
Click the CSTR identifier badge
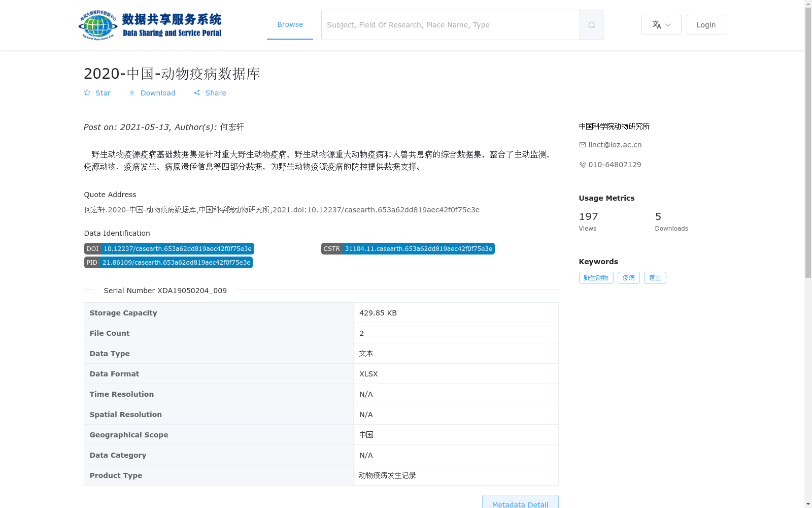[408, 249]
